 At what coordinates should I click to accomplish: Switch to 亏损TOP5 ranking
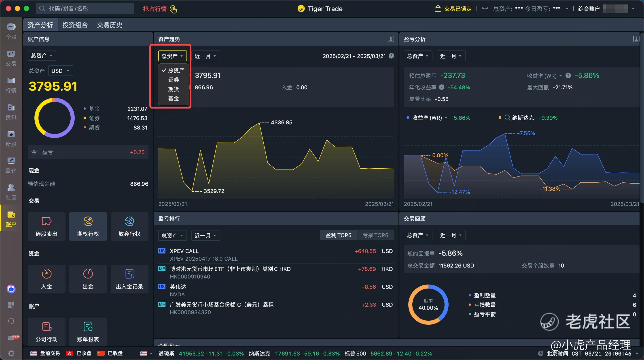[x=375, y=235]
